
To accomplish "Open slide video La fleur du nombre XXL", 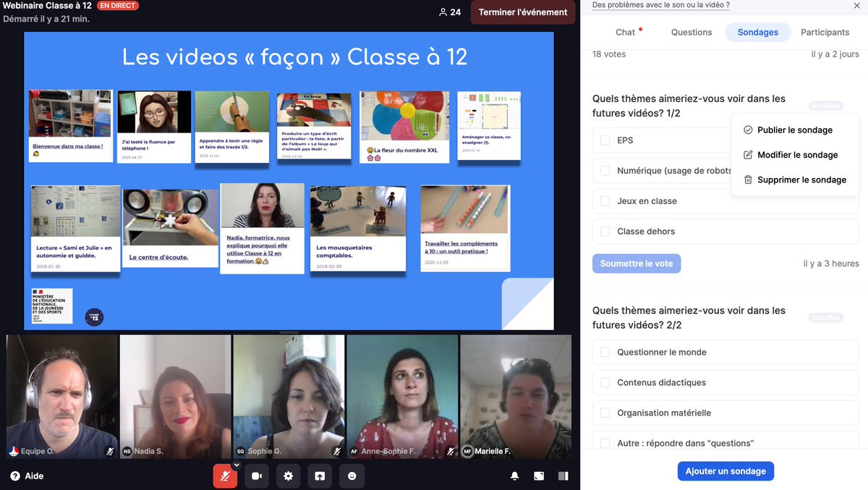I will click(404, 127).
